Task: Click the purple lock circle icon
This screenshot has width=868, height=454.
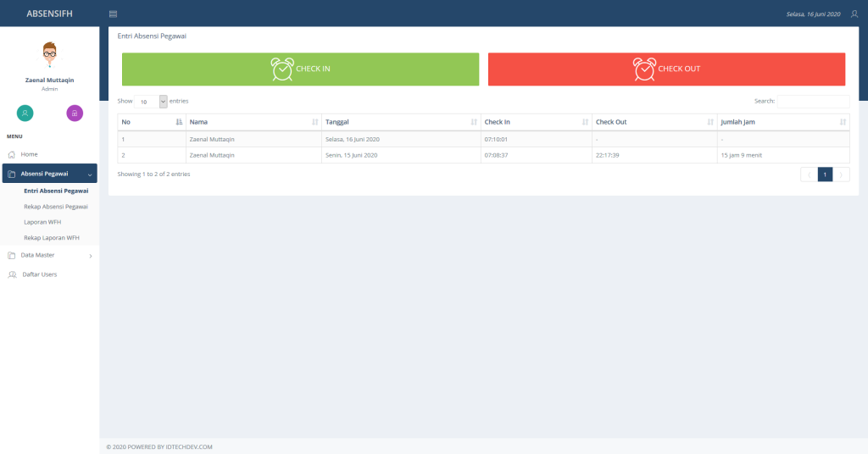Action: point(75,113)
